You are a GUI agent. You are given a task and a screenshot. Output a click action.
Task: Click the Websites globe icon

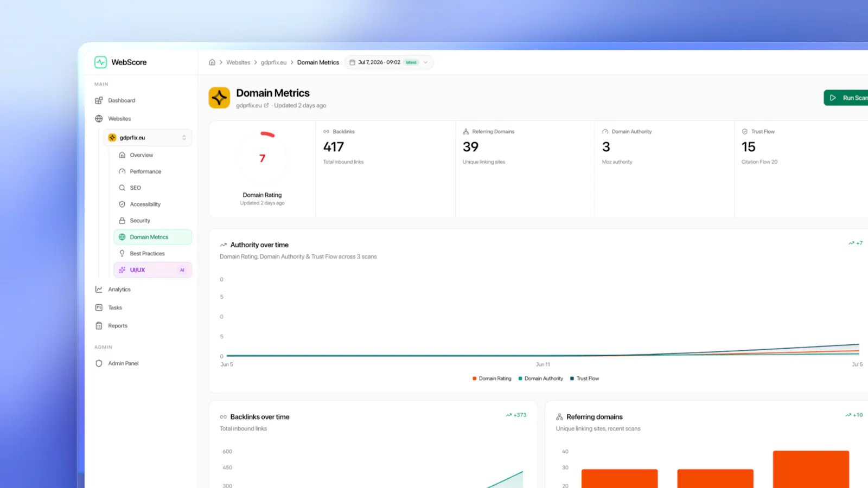[99, 119]
